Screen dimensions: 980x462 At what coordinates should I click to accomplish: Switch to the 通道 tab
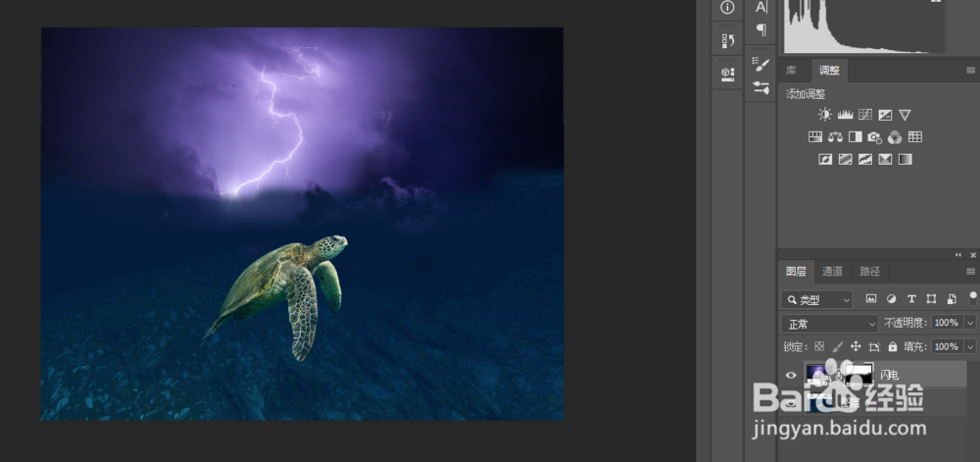pyautogui.click(x=832, y=272)
